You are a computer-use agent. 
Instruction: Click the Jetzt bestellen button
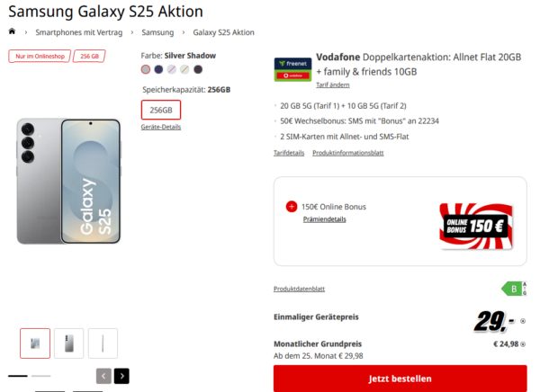[400, 378]
